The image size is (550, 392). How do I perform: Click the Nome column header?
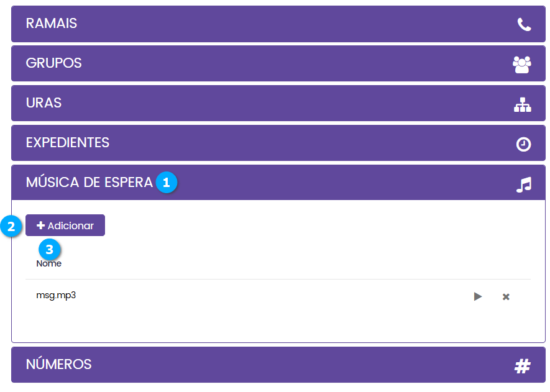click(49, 264)
